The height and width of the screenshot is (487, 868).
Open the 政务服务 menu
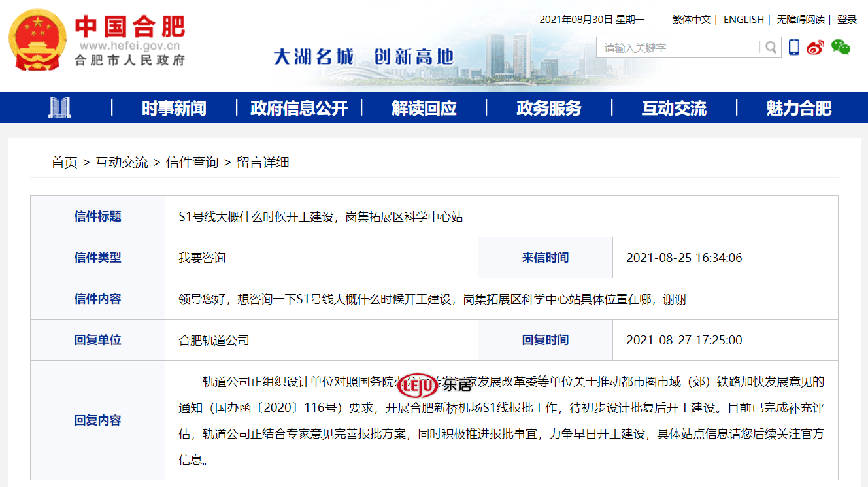(548, 109)
